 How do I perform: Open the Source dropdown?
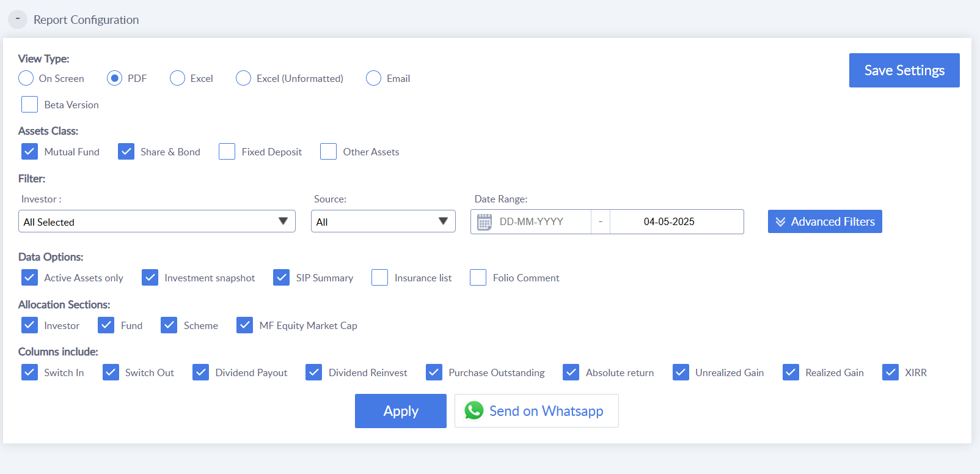tap(383, 221)
